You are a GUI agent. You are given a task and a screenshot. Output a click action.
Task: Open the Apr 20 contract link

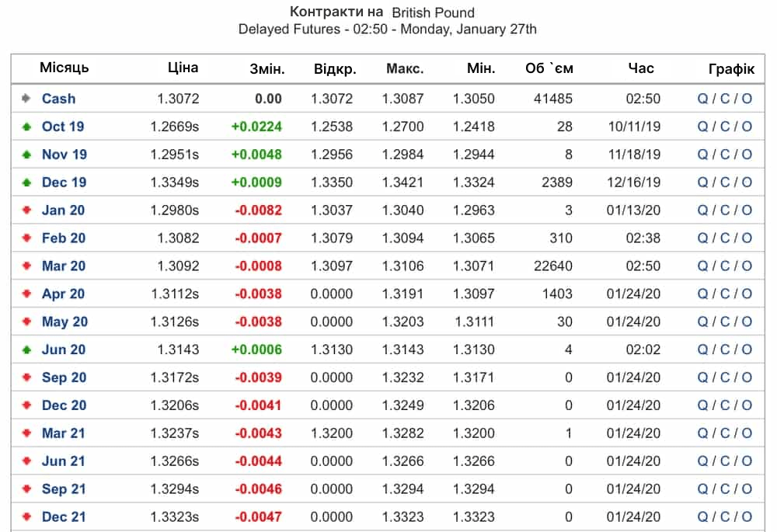pyautogui.click(x=63, y=294)
